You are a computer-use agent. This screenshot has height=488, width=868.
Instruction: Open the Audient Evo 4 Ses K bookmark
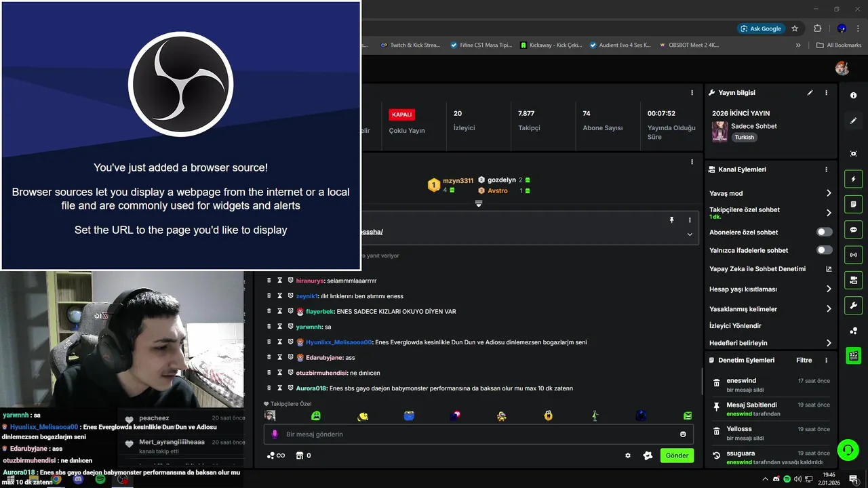(620, 45)
